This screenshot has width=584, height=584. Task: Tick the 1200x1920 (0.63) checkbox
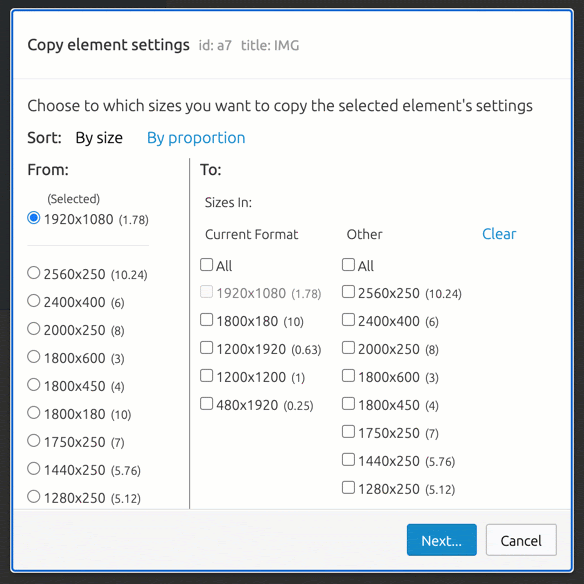[x=206, y=348]
